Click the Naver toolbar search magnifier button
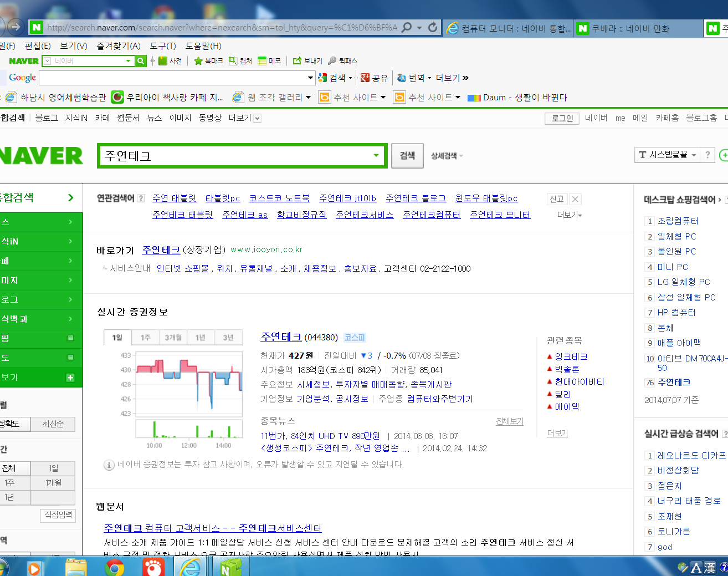This screenshot has height=576, width=728. pyautogui.click(x=141, y=61)
